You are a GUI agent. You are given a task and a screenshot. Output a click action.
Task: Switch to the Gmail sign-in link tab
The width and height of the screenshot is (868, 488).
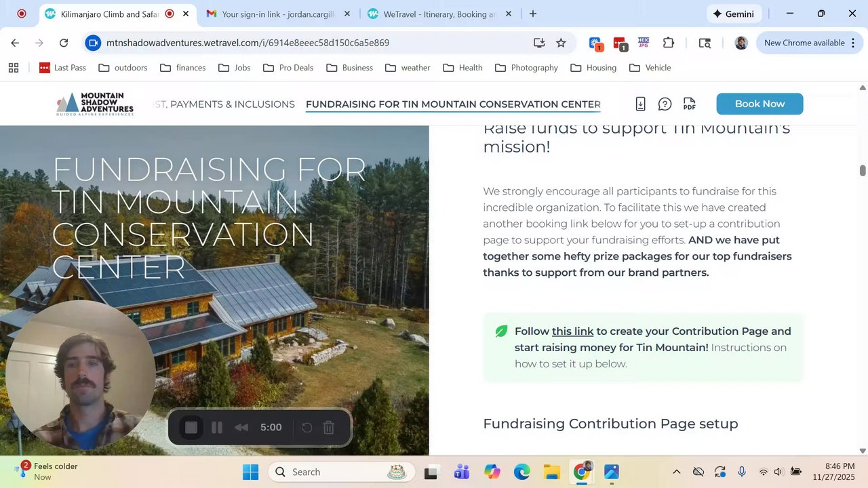[278, 14]
